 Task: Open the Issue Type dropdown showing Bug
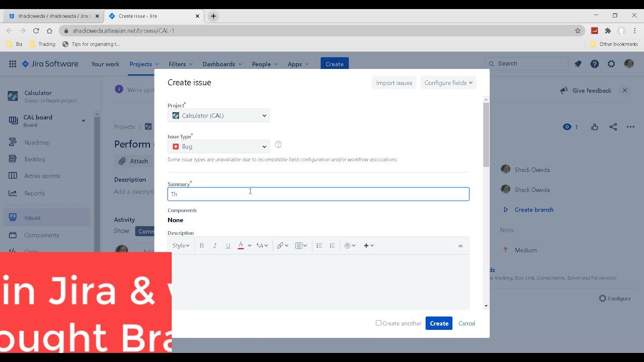219,146
